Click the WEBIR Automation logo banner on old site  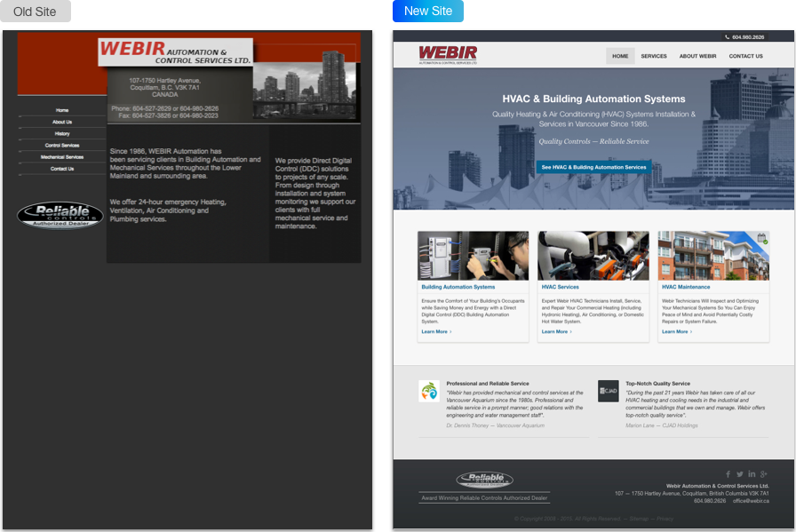tap(176, 52)
